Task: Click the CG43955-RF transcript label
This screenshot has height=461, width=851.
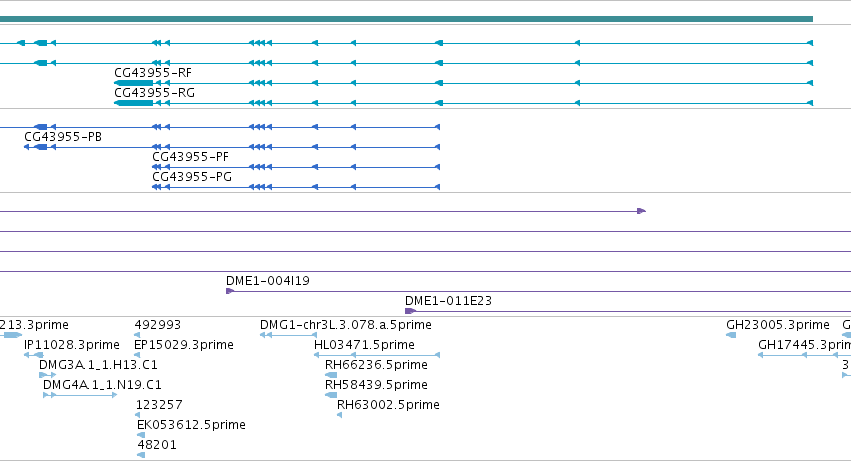Action: coord(153,73)
